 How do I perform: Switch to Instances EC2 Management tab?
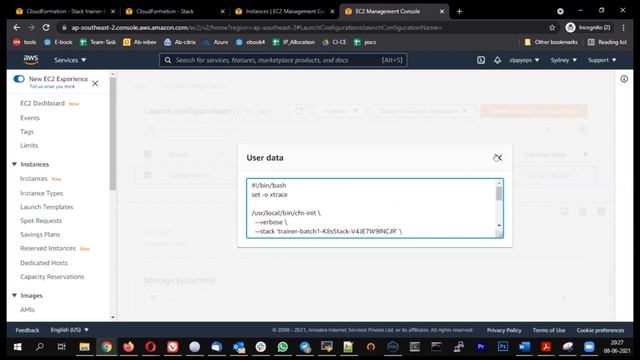point(285,11)
